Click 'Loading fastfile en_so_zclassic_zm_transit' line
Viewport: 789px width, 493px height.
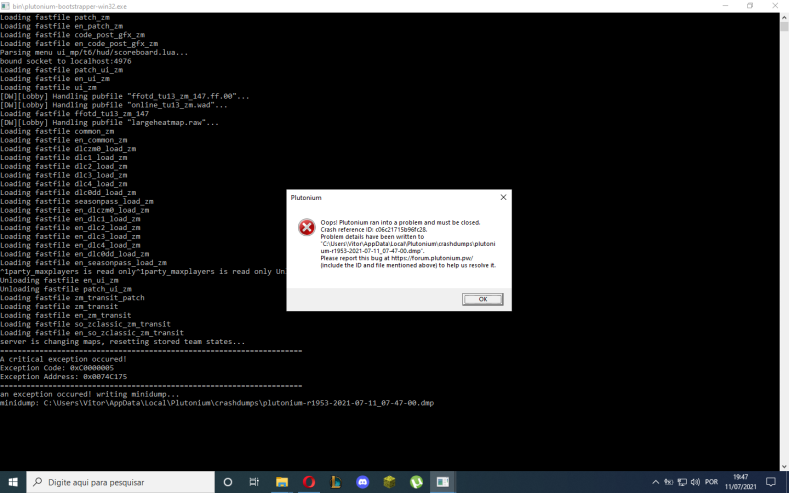click(92, 333)
